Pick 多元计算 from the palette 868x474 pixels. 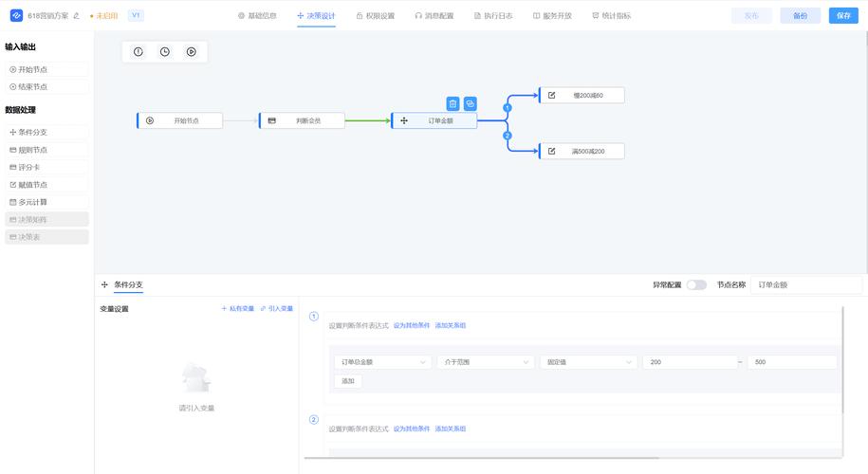point(46,203)
